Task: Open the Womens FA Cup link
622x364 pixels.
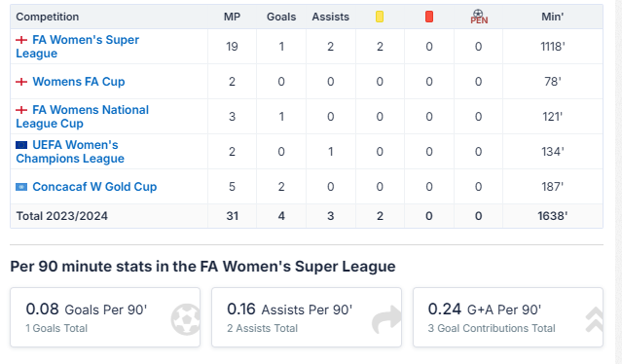Action: coord(79,82)
